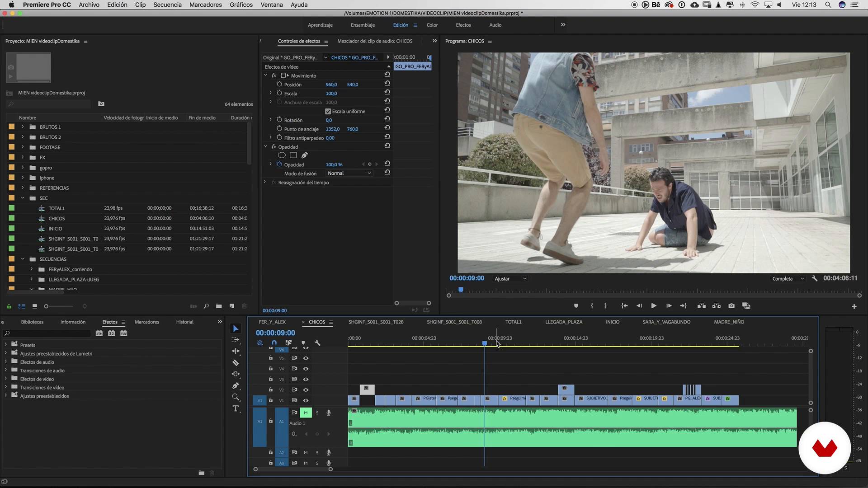Screen dimensions: 868x488
Task: Solo the Audio 1 track
Action: pyautogui.click(x=317, y=413)
